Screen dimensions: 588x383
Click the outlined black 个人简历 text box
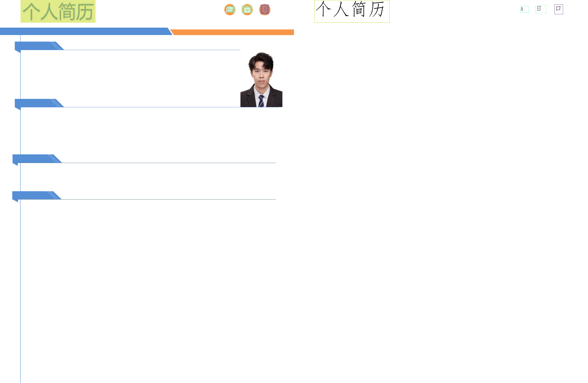pyautogui.click(x=352, y=11)
